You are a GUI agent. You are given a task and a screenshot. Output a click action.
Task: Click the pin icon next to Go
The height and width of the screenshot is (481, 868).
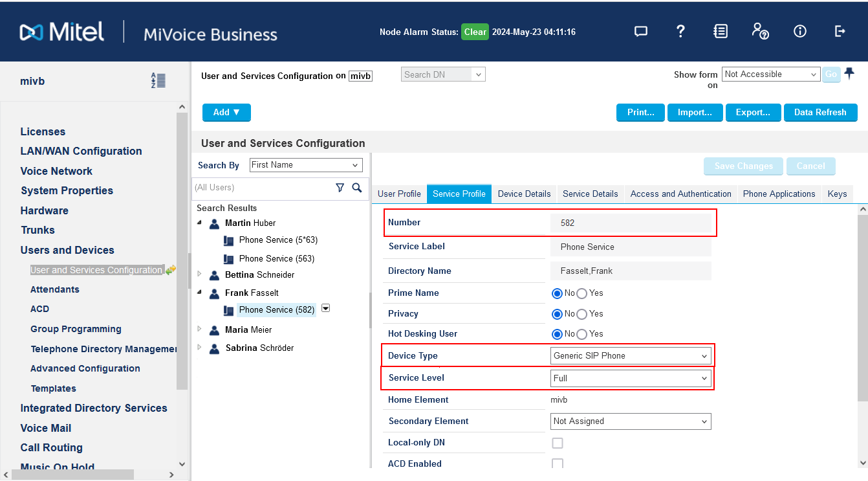(x=849, y=74)
